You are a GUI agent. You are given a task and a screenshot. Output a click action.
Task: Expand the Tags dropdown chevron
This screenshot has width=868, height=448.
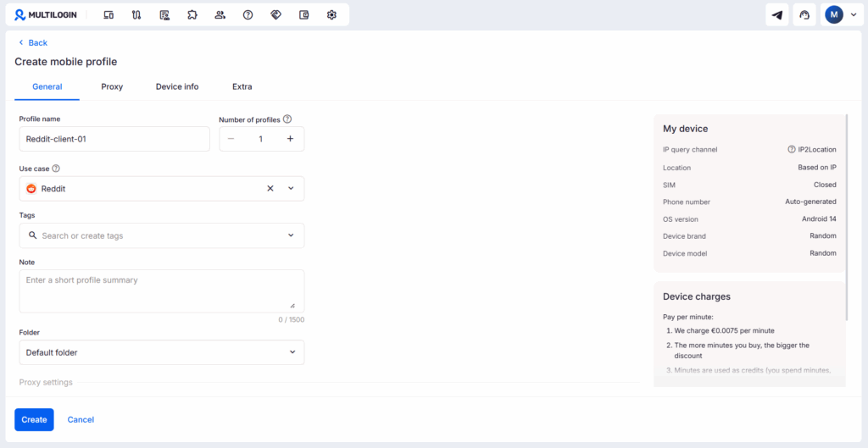click(x=292, y=235)
